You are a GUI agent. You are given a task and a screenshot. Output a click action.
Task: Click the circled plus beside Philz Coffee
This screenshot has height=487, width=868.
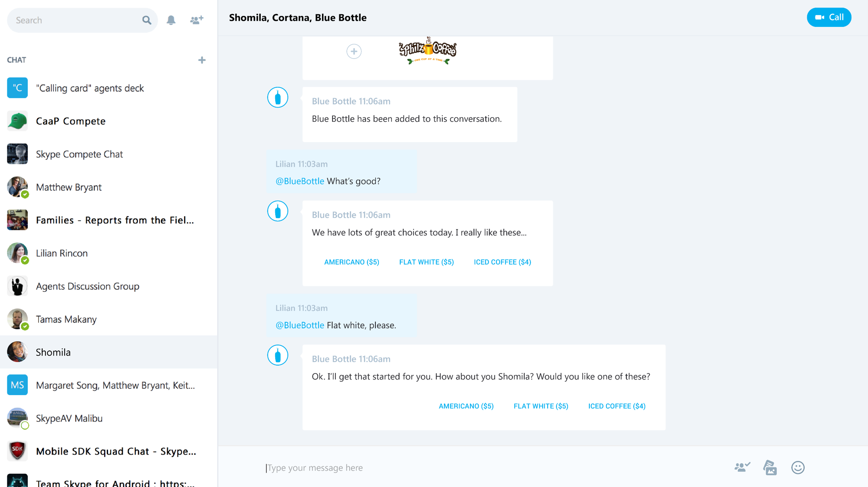[x=354, y=51]
